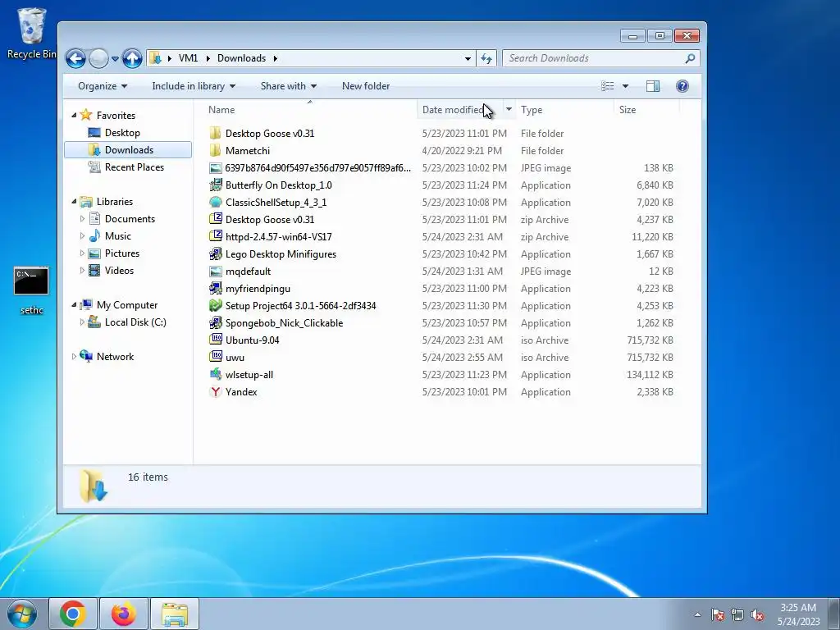The image size is (840, 630).
Task: Sort by the Type column header
Action: tap(564, 109)
